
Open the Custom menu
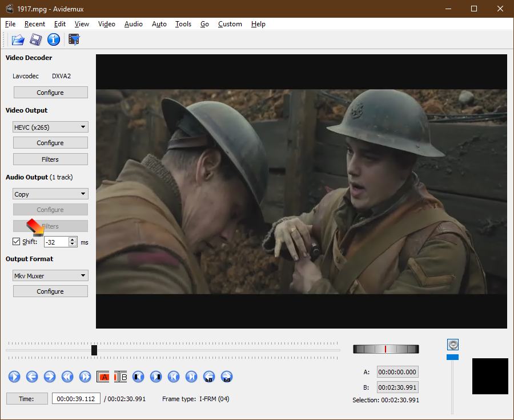pyautogui.click(x=230, y=24)
